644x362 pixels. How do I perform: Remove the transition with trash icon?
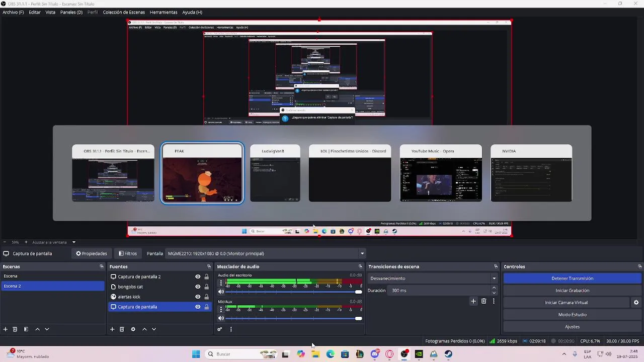(x=484, y=301)
